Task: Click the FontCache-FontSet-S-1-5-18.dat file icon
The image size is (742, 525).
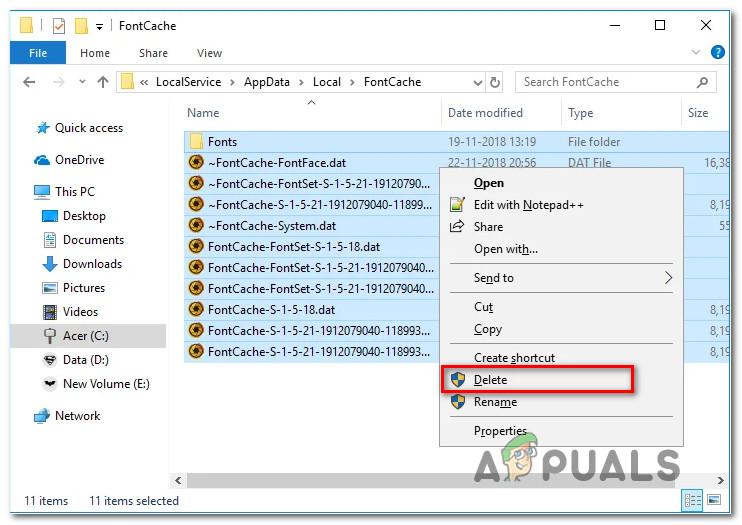Action: click(x=196, y=246)
